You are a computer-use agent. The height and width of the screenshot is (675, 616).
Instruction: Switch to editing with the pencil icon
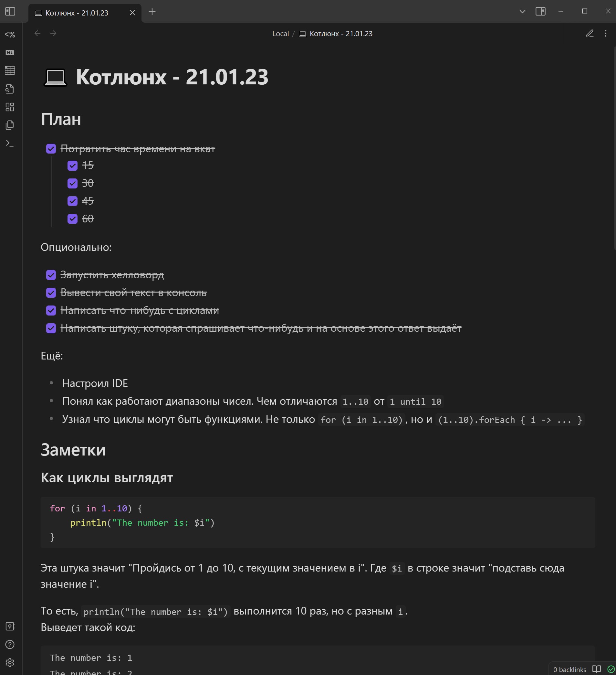click(x=590, y=34)
